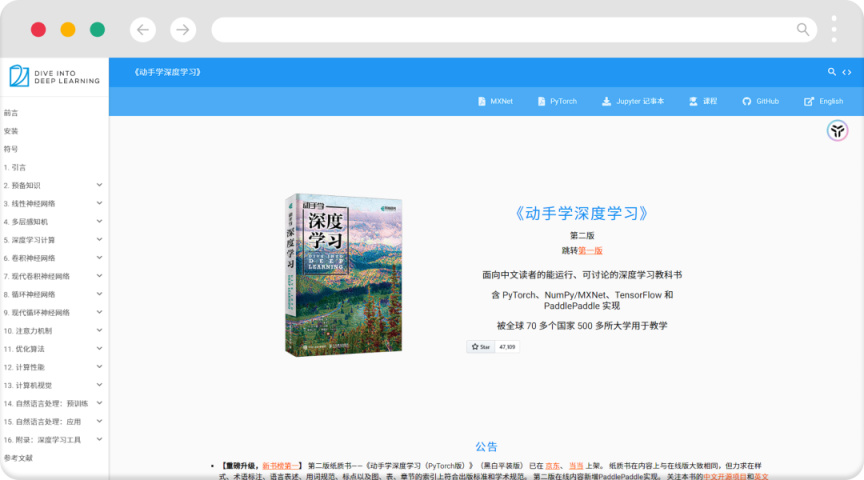Open the Jupyter 记事本 menu label

point(640,101)
